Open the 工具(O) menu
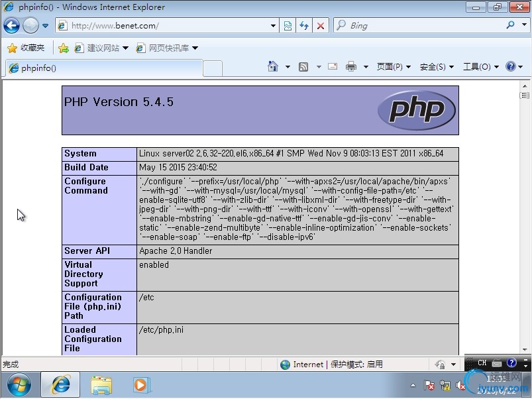The image size is (532, 399). click(481, 67)
